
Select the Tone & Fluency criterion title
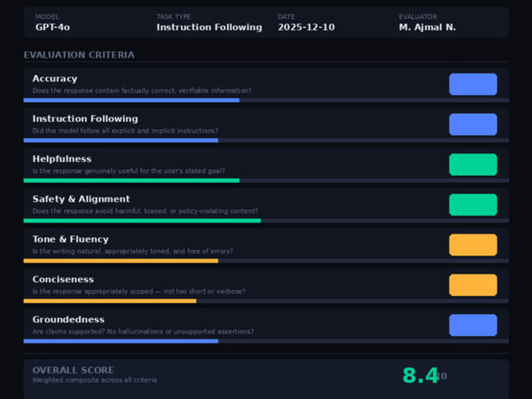click(x=71, y=239)
